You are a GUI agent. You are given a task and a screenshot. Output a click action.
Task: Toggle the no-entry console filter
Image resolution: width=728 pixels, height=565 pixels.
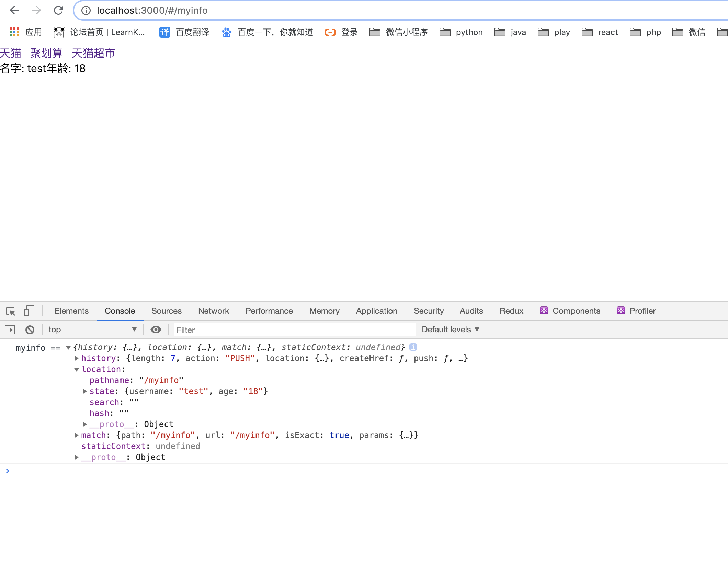(x=30, y=329)
